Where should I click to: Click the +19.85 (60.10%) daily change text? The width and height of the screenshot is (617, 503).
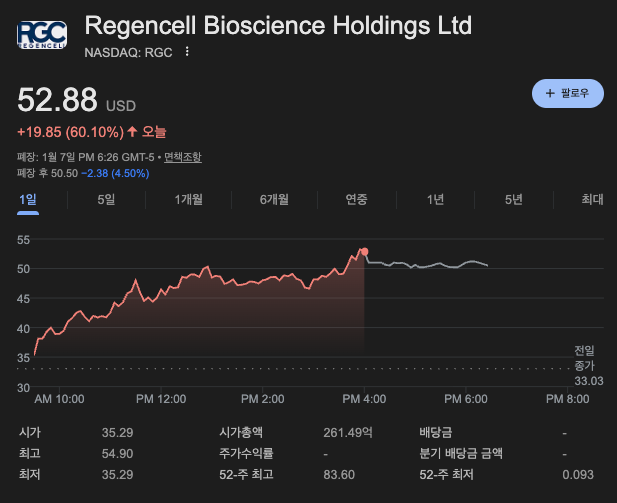pos(71,132)
